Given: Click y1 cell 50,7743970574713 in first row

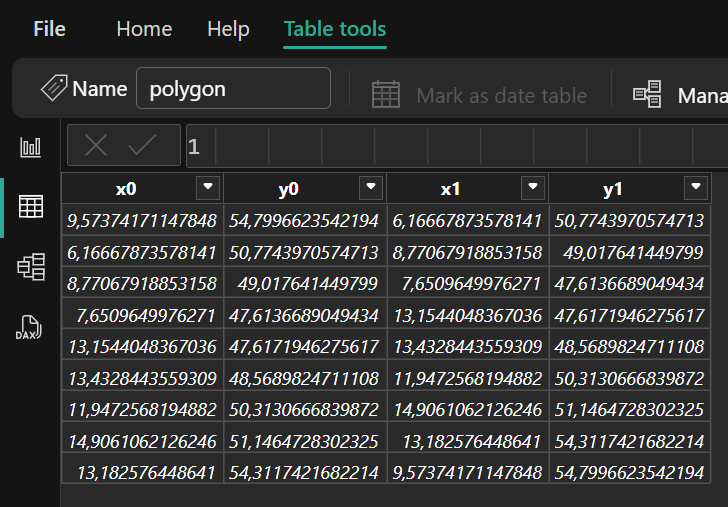Looking at the screenshot, I should (x=630, y=221).
